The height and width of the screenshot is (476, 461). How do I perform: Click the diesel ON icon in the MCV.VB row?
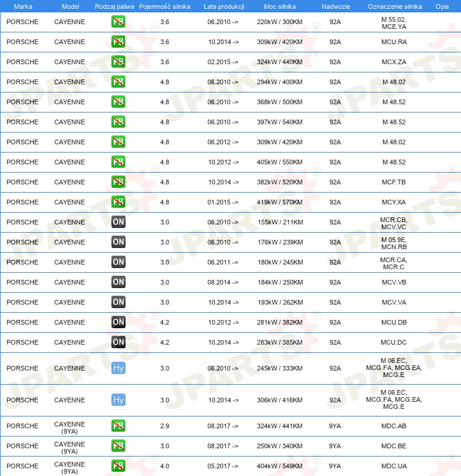pos(118,282)
